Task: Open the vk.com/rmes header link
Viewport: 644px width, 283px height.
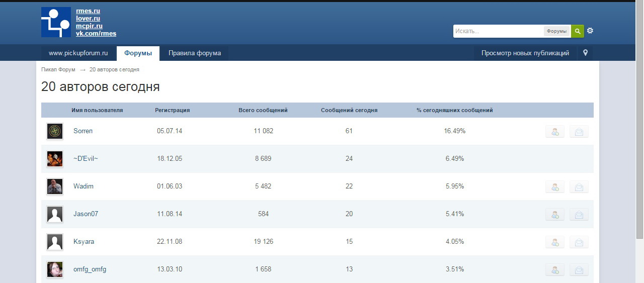Action: pyautogui.click(x=96, y=34)
